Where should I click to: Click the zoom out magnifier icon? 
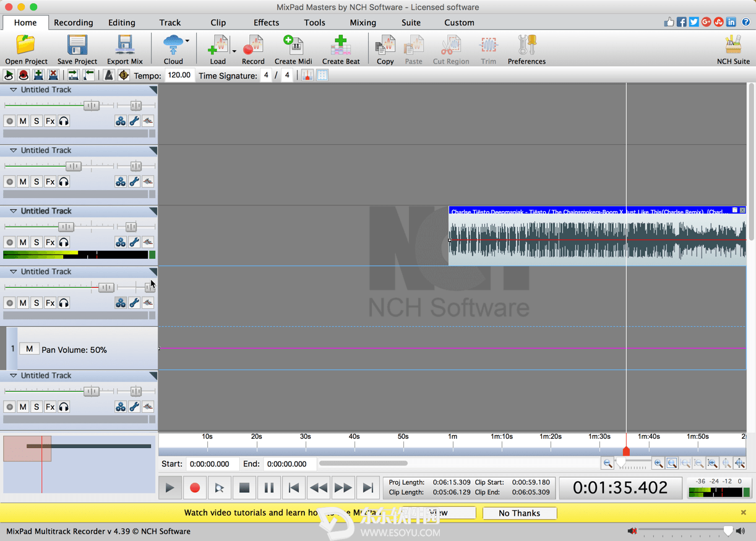coord(608,464)
